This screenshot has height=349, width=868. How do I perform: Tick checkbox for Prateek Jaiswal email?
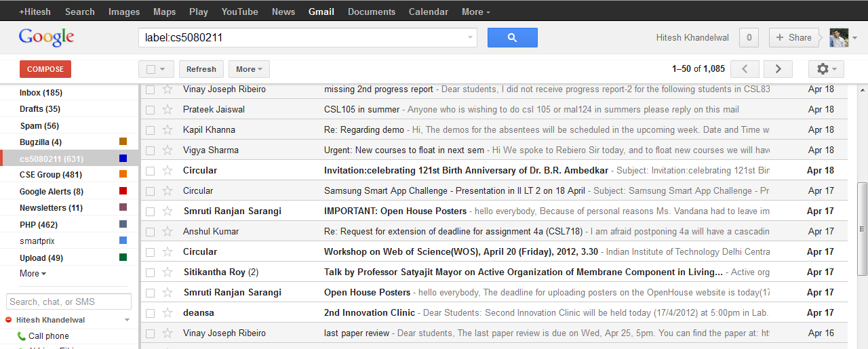[x=151, y=110]
